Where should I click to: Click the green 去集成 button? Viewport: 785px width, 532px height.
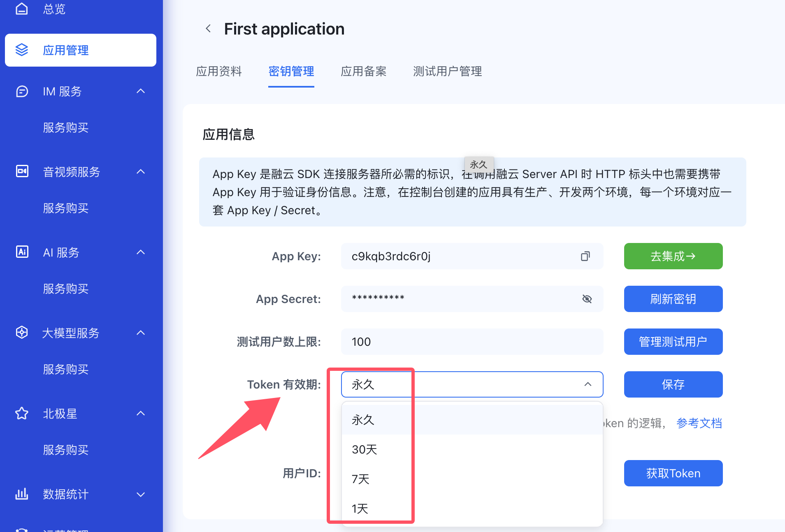[x=673, y=256]
